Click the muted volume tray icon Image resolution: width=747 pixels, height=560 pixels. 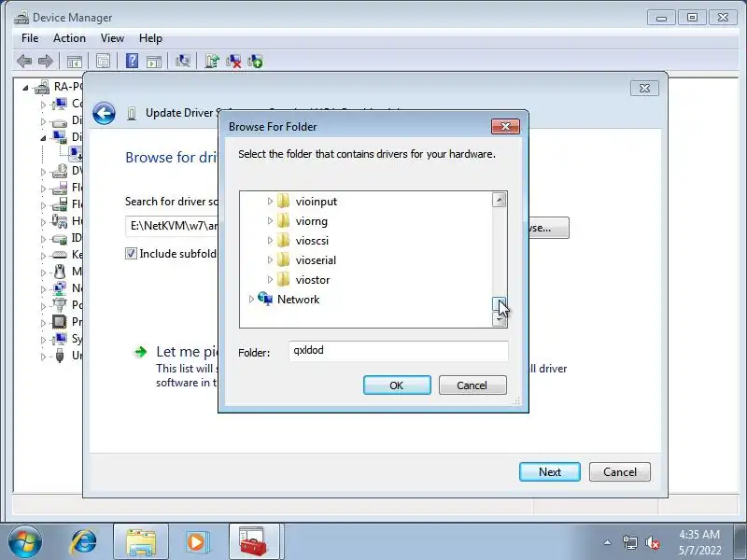coord(652,542)
